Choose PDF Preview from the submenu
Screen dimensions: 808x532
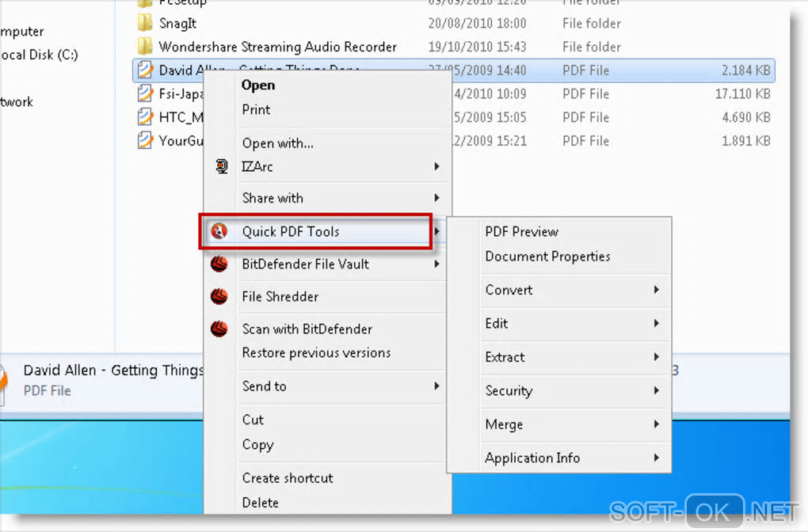[521, 232]
